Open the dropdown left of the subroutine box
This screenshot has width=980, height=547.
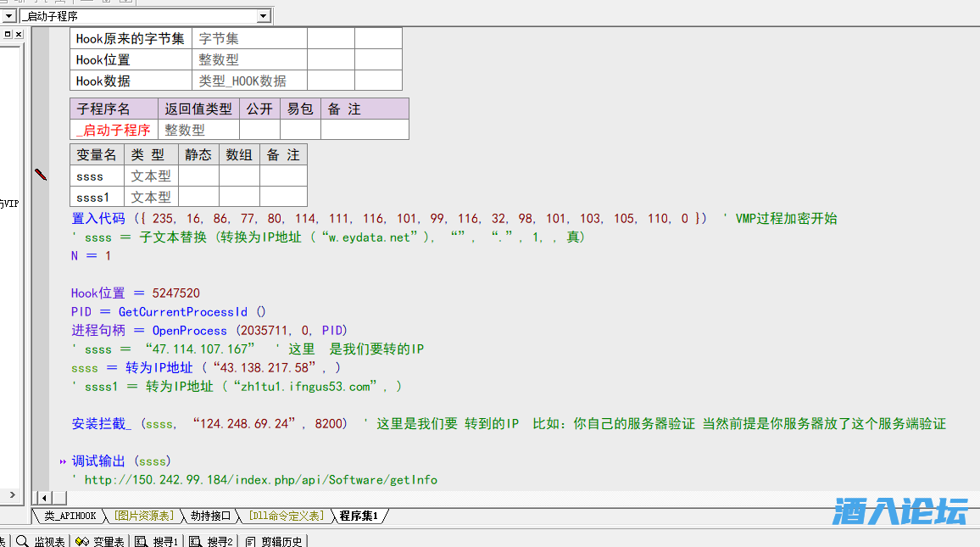coord(10,16)
